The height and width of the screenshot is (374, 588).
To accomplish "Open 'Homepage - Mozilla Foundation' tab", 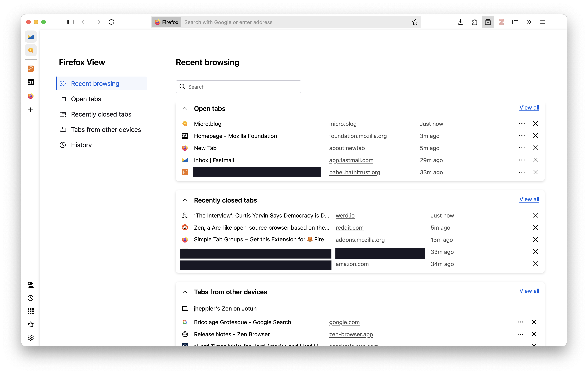I will coord(235,136).
